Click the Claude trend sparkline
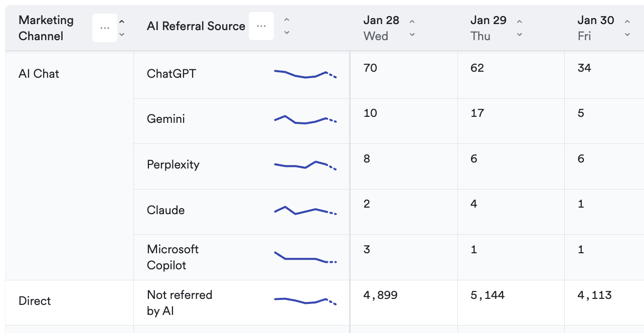The height and width of the screenshot is (333, 644). [305, 211]
